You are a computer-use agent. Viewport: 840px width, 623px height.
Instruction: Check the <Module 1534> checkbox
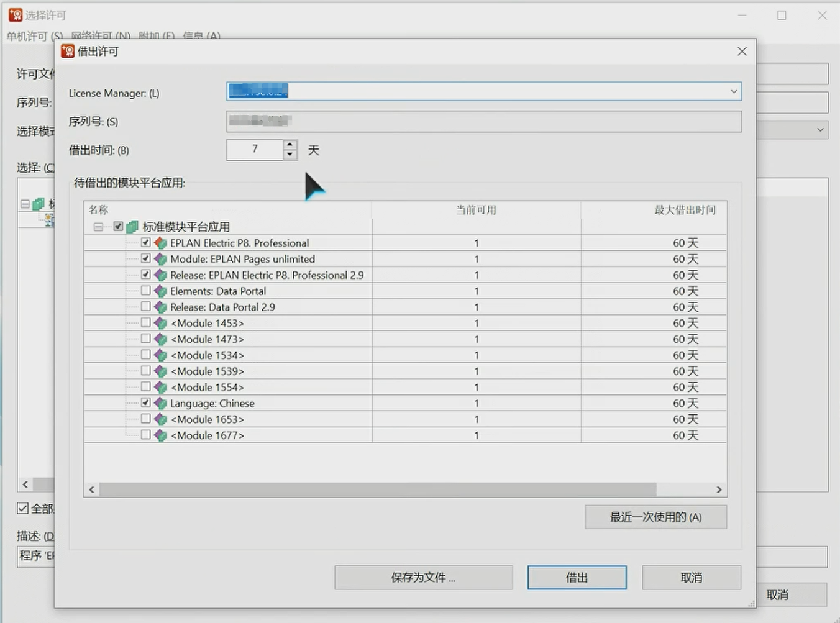146,355
